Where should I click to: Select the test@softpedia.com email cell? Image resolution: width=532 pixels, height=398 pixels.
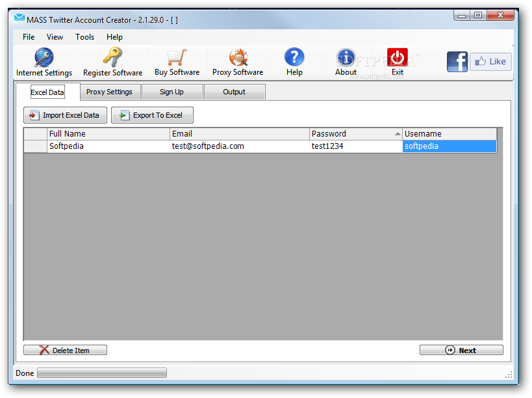tap(240, 146)
